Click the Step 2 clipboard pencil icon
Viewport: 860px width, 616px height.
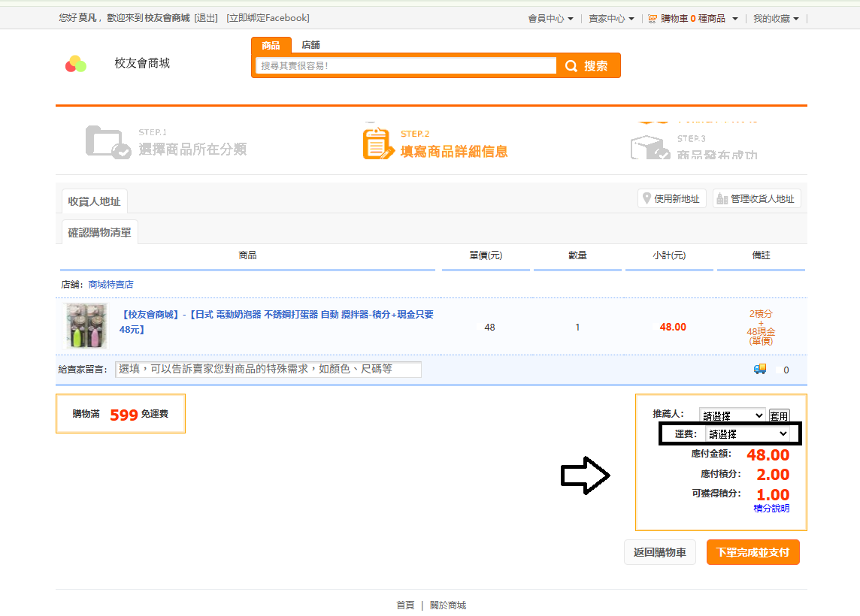point(377,143)
